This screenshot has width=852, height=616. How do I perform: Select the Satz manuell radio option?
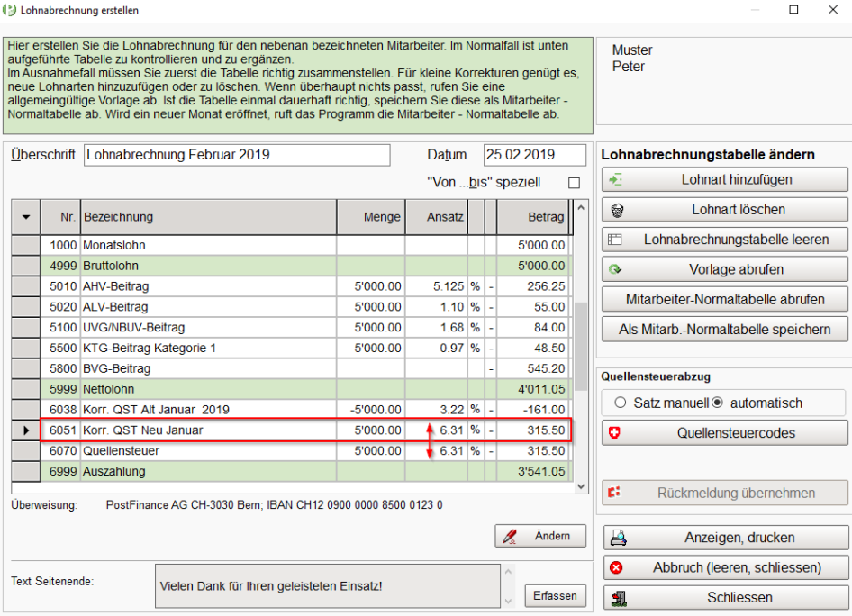(x=620, y=403)
